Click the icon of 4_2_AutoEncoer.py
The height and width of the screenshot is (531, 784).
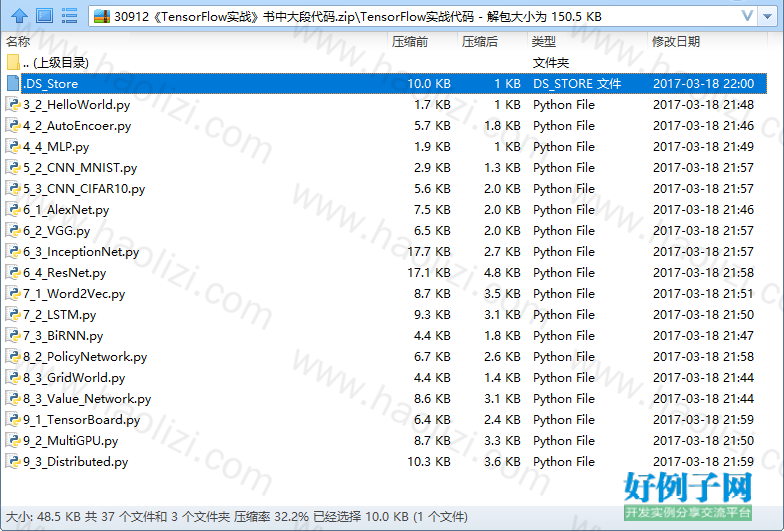pyautogui.click(x=12, y=126)
